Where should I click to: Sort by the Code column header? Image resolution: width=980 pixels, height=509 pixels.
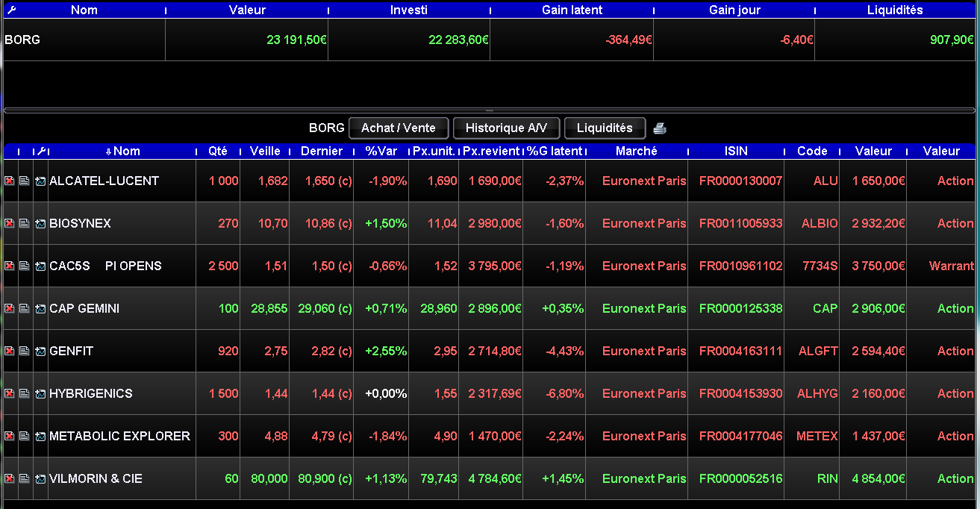point(812,151)
